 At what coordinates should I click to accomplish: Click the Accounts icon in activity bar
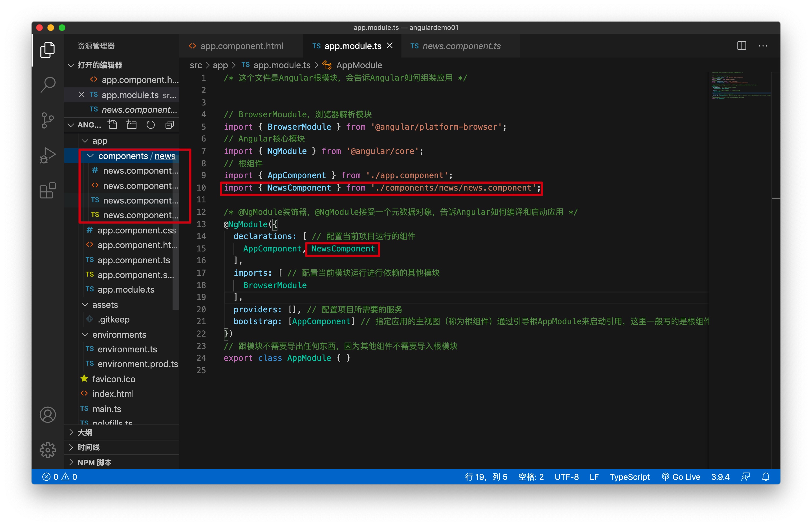click(x=48, y=415)
